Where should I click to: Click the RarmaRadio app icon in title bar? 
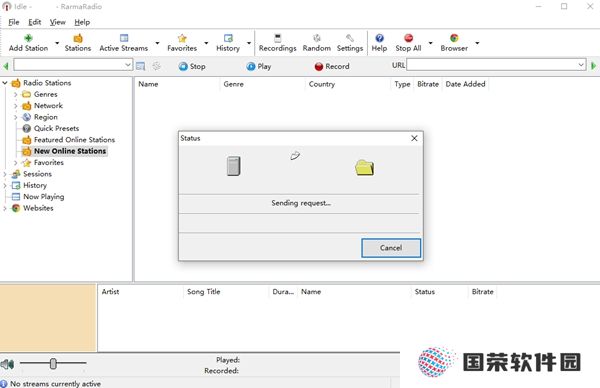point(7,7)
